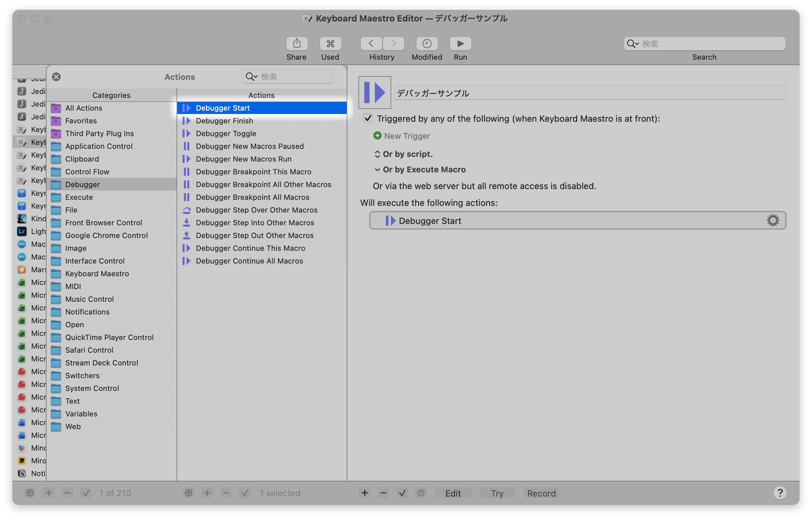Click the Share toolbar icon
This screenshot has height=520, width=812.
pos(296,44)
